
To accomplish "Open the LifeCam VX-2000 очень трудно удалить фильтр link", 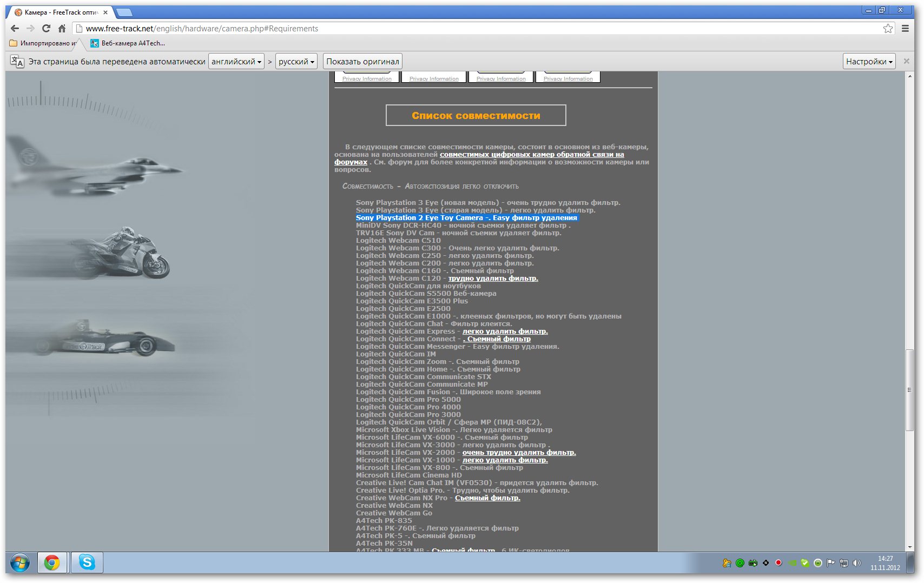I will click(x=519, y=453).
